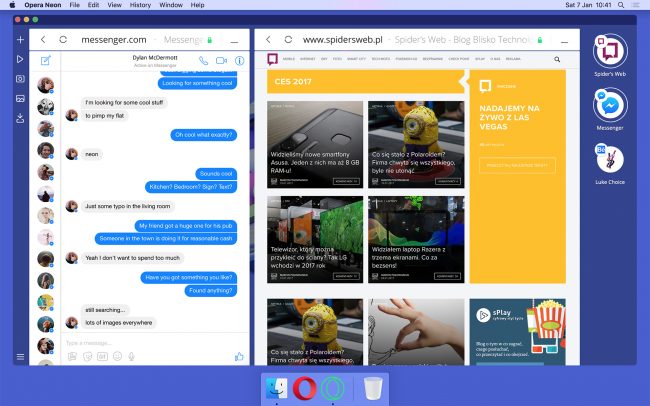
Task: Open the Trash in the Dock
Action: pos(373,389)
